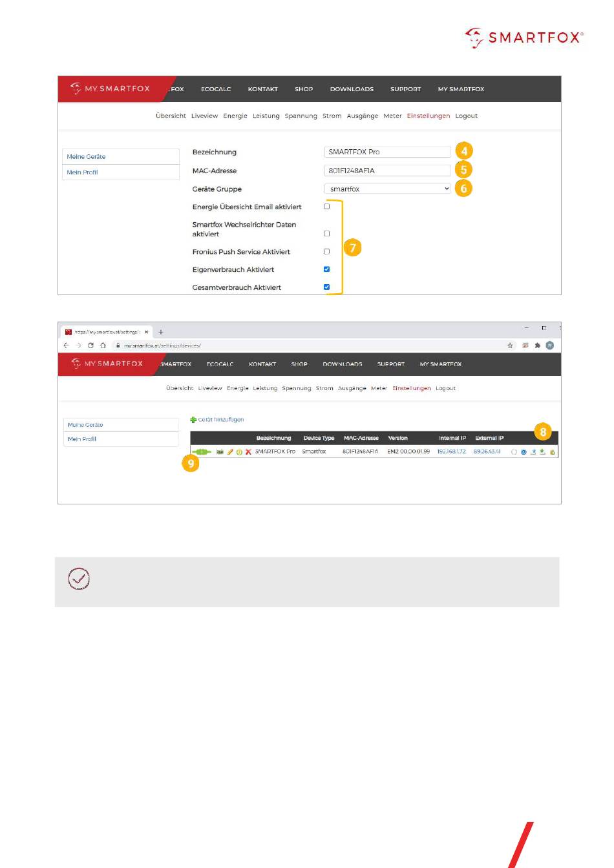The width and height of the screenshot is (614, 868).
Task: Open Meter above the settings form
Action: [393, 116]
